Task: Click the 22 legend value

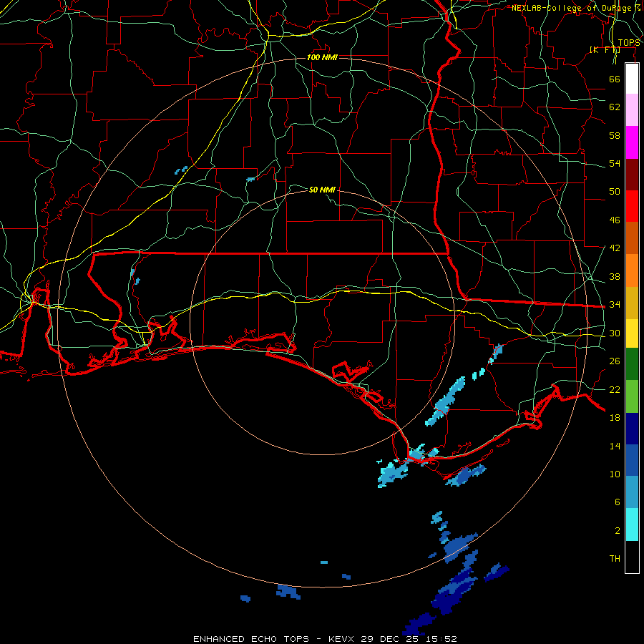Action: pyautogui.click(x=615, y=389)
